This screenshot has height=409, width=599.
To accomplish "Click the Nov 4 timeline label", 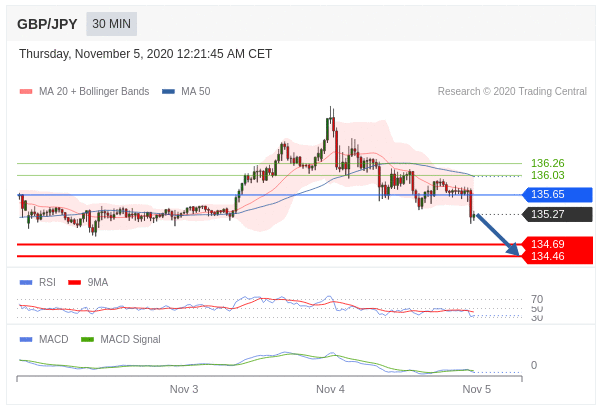I will [x=330, y=389].
